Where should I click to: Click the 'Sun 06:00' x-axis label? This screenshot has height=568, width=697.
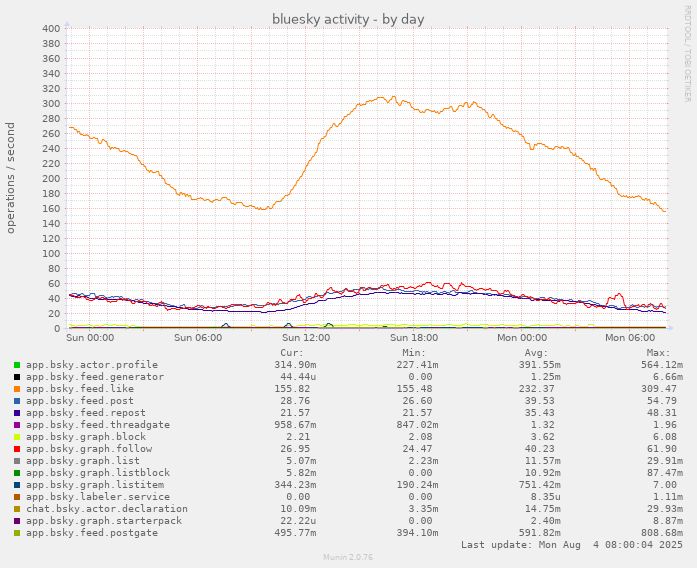(x=198, y=338)
